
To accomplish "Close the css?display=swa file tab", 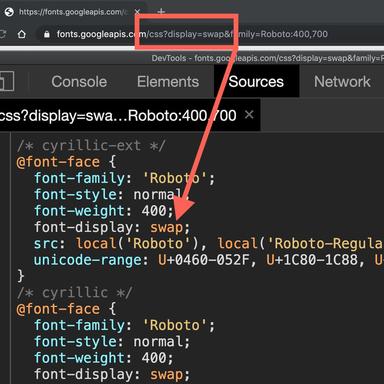I will (x=249, y=115).
